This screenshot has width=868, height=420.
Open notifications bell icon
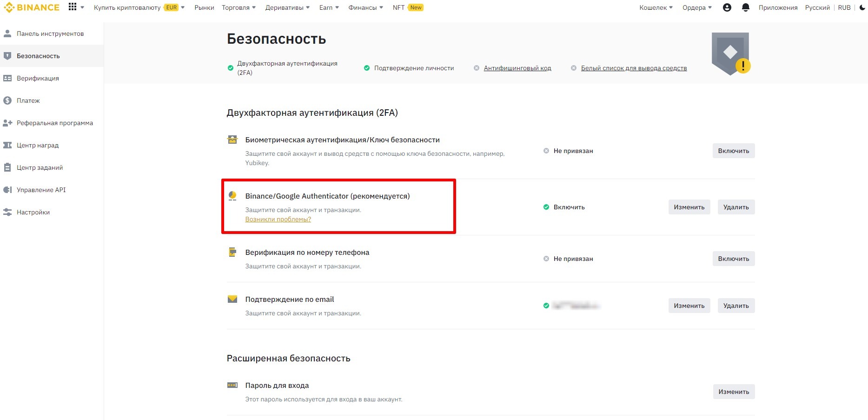(746, 7)
